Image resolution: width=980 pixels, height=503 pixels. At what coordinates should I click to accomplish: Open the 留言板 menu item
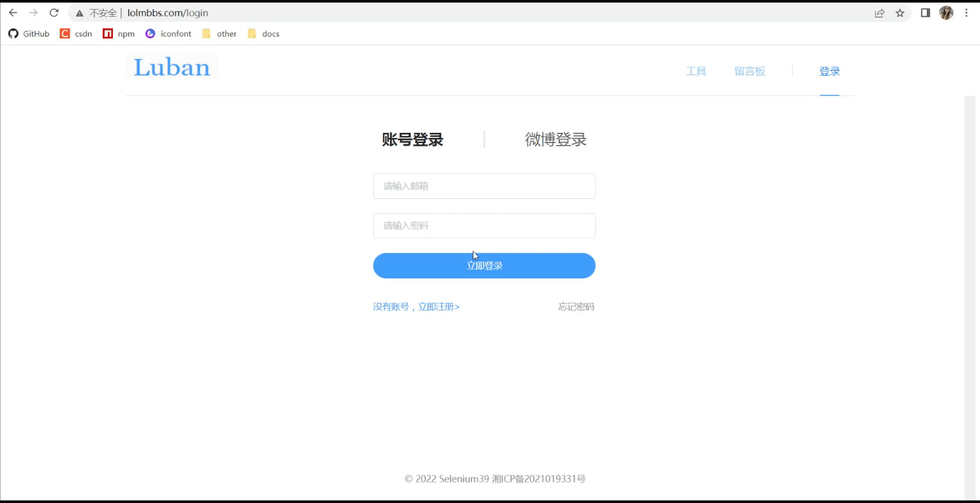tap(750, 71)
